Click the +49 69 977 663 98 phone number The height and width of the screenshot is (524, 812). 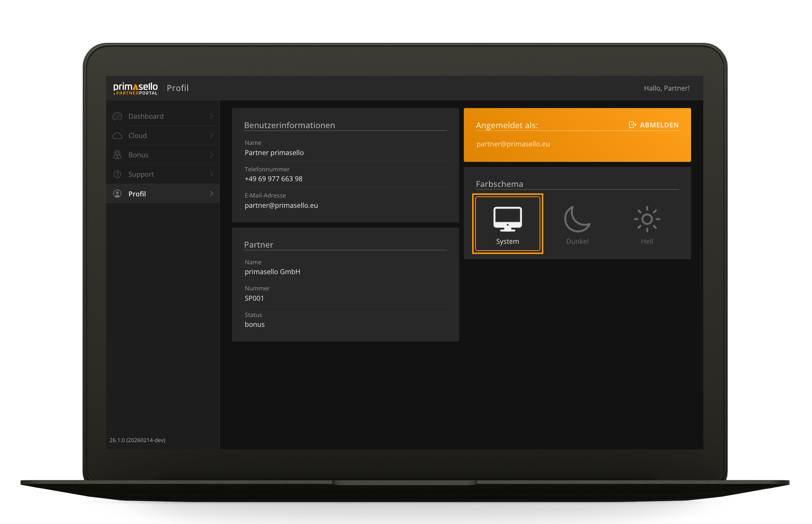(x=274, y=179)
